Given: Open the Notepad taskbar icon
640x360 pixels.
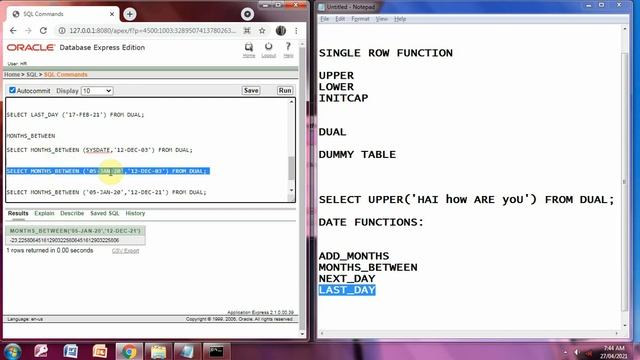Looking at the screenshot, I should 187,351.
